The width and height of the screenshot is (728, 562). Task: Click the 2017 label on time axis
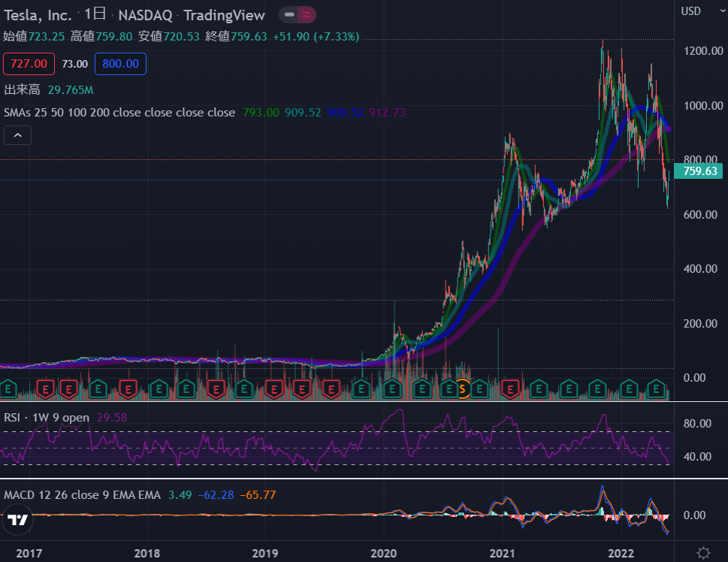(29, 553)
